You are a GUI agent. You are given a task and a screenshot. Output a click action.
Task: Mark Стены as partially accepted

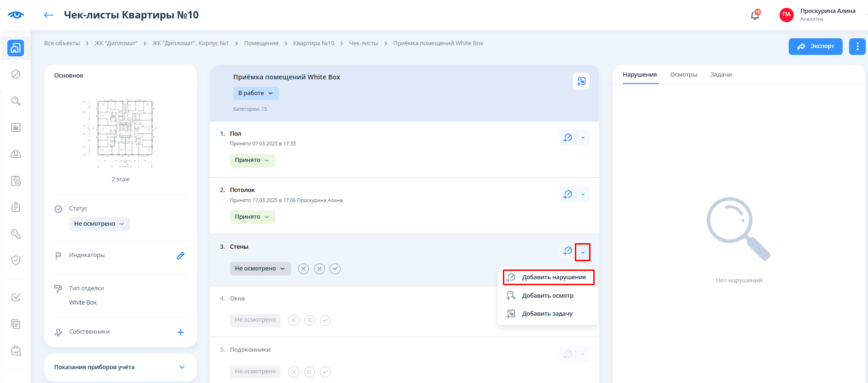[319, 269]
